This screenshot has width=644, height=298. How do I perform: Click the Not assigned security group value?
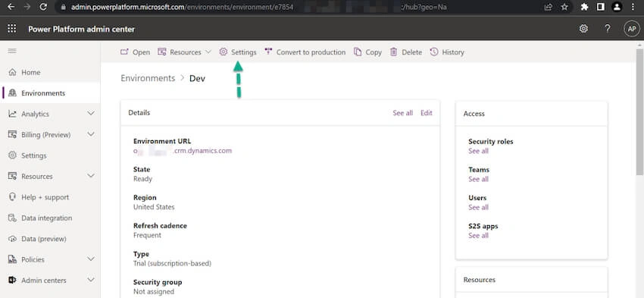pos(154,291)
